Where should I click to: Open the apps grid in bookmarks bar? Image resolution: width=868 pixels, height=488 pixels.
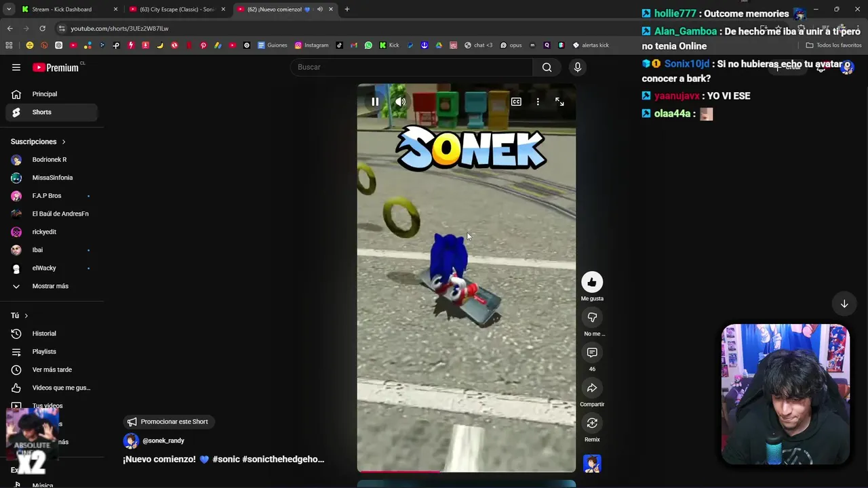click(x=9, y=45)
